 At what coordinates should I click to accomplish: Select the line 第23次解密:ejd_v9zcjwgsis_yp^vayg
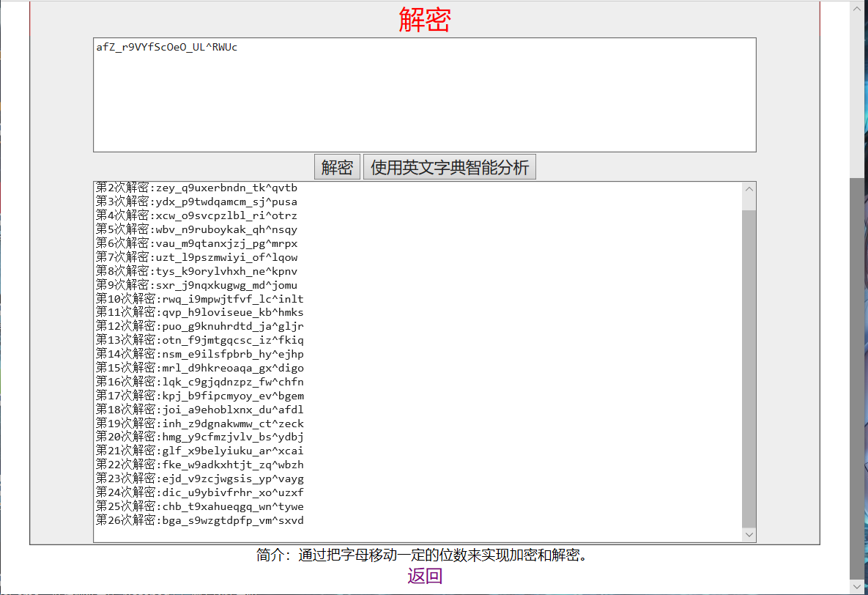point(200,478)
